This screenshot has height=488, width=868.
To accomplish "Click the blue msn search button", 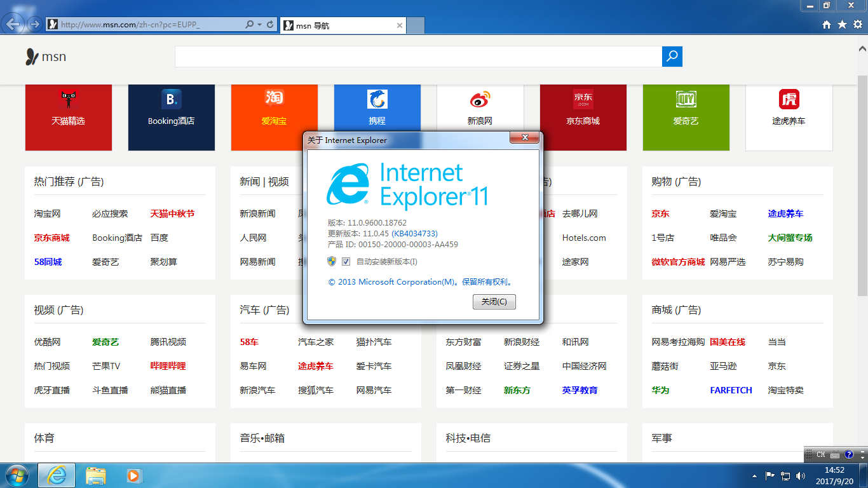I will point(672,56).
